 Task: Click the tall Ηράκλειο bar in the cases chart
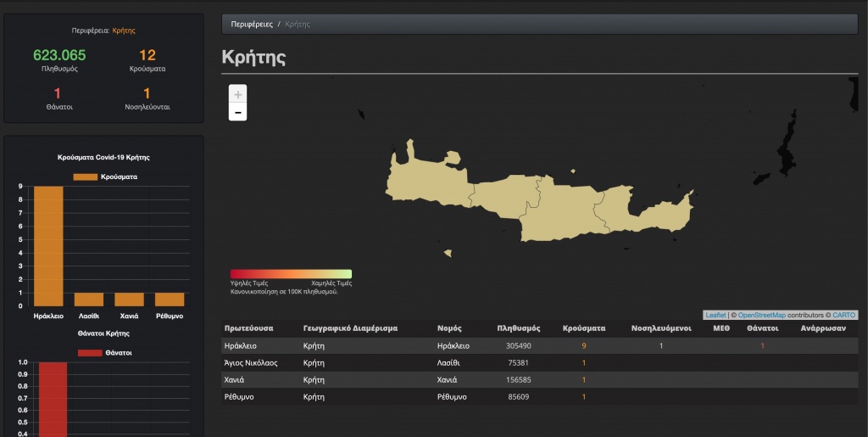coord(48,246)
